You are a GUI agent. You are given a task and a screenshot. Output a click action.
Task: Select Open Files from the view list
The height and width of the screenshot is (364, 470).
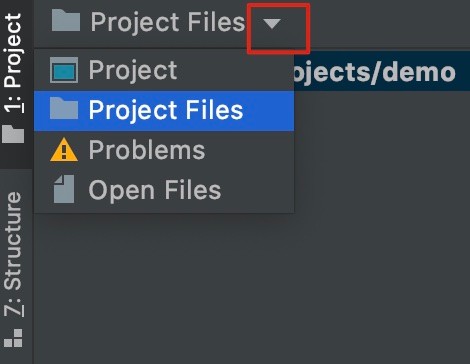pyautogui.click(x=164, y=190)
